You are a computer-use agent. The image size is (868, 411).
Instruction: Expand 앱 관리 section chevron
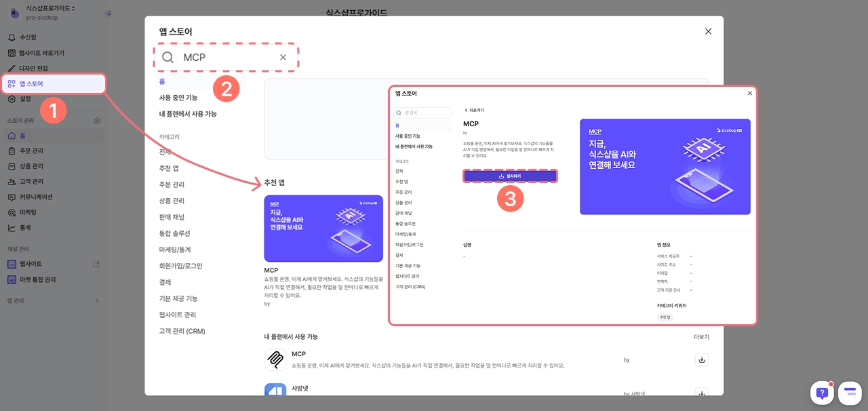[96, 300]
